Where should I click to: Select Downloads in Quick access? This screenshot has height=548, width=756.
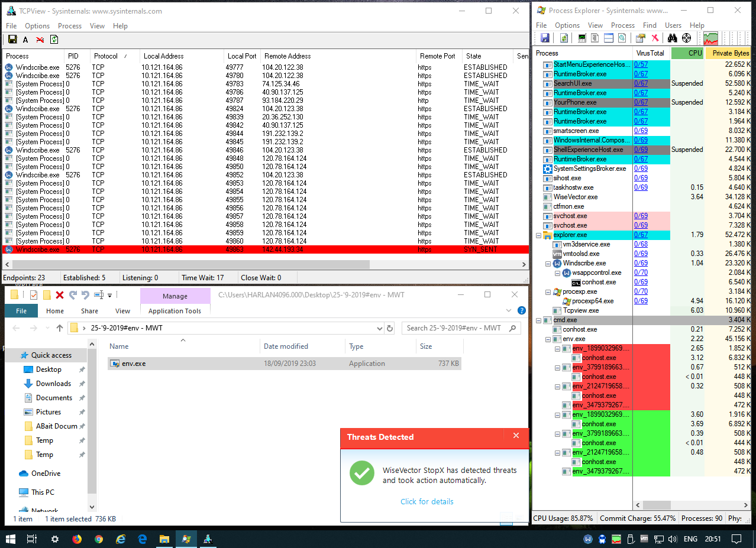tap(53, 384)
